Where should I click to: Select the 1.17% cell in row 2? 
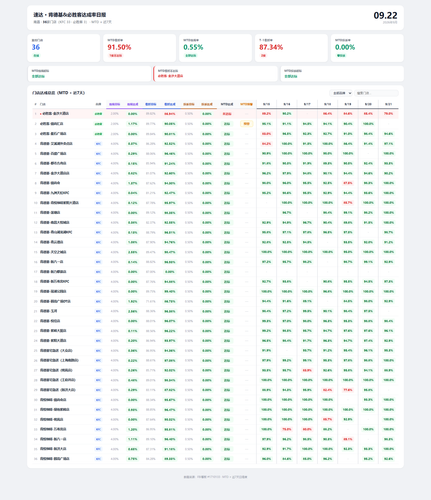pyautogui.click(x=132, y=124)
